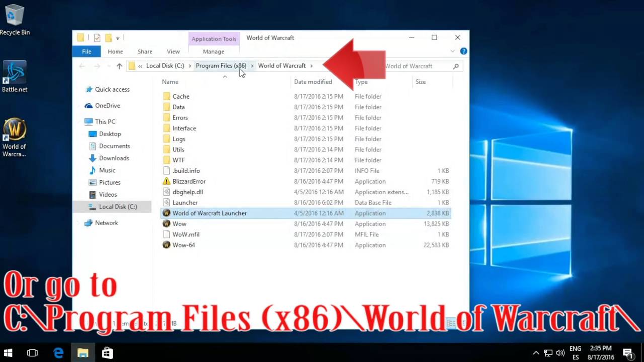Select the World of Warcraft Launcher file

(305, 213)
